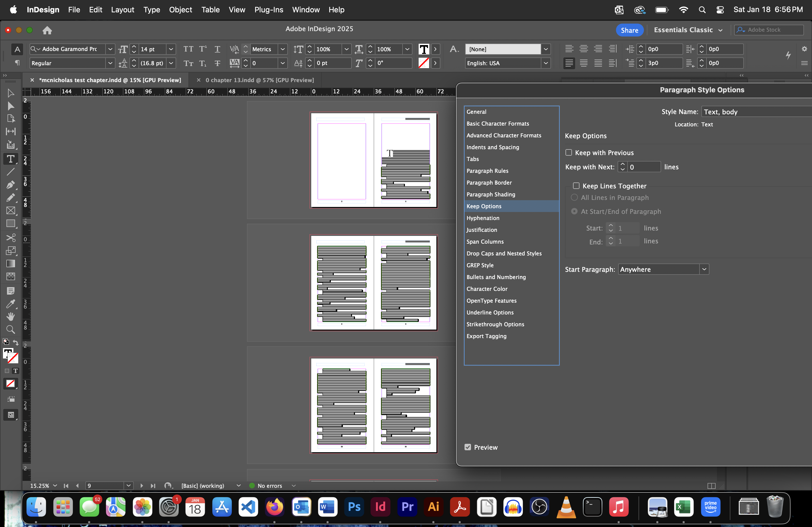Open Hyphenation settings in the style options list

[483, 218]
